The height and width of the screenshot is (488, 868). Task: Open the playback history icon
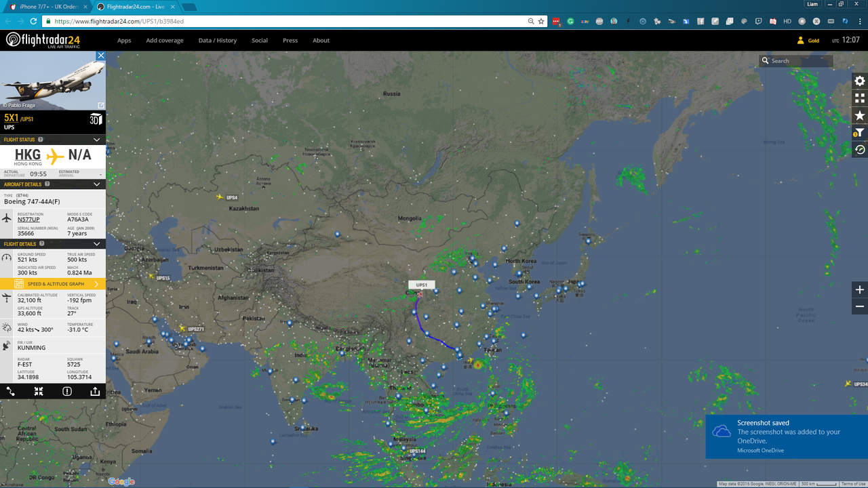point(860,150)
